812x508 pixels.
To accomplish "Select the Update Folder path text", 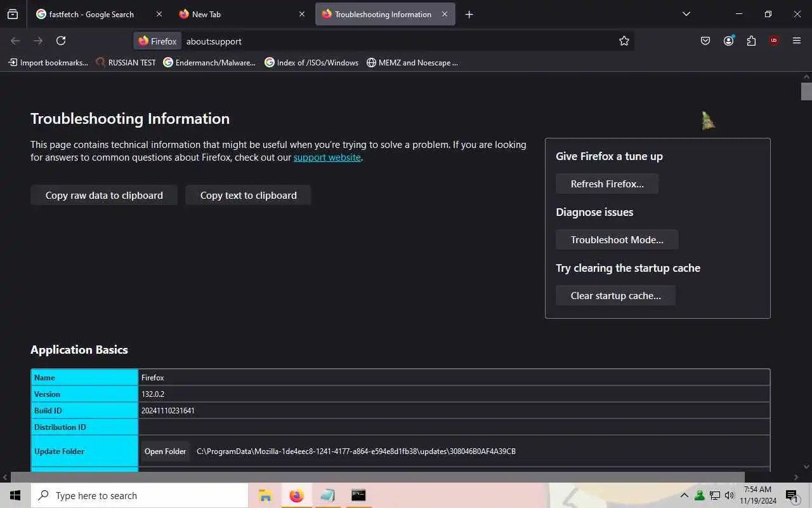I will pyautogui.click(x=356, y=451).
